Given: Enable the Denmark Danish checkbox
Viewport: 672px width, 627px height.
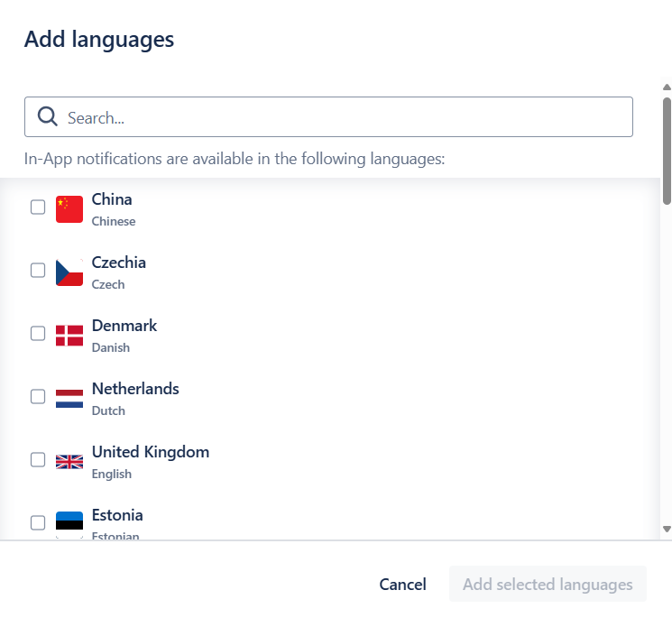Looking at the screenshot, I should click(38, 334).
